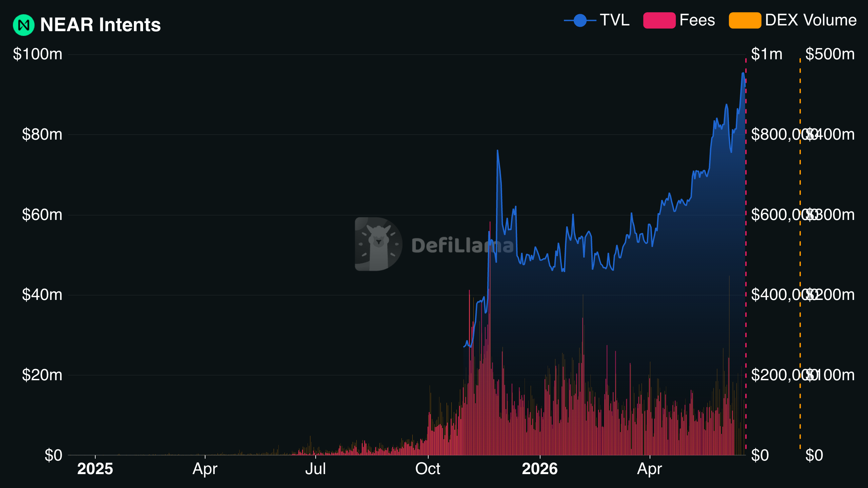This screenshot has height=488, width=868.
Task: Click the green NEAR Intents logo icon
Action: [x=24, y=25]
